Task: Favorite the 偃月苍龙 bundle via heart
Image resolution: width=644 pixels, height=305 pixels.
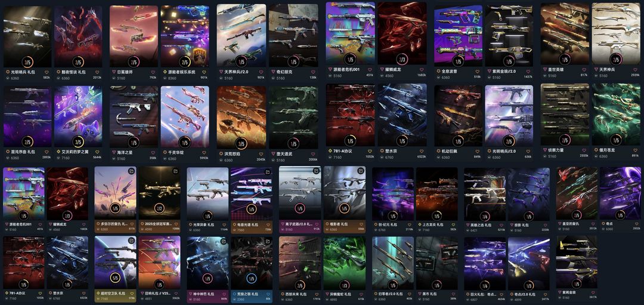Action: click(636, 150)
